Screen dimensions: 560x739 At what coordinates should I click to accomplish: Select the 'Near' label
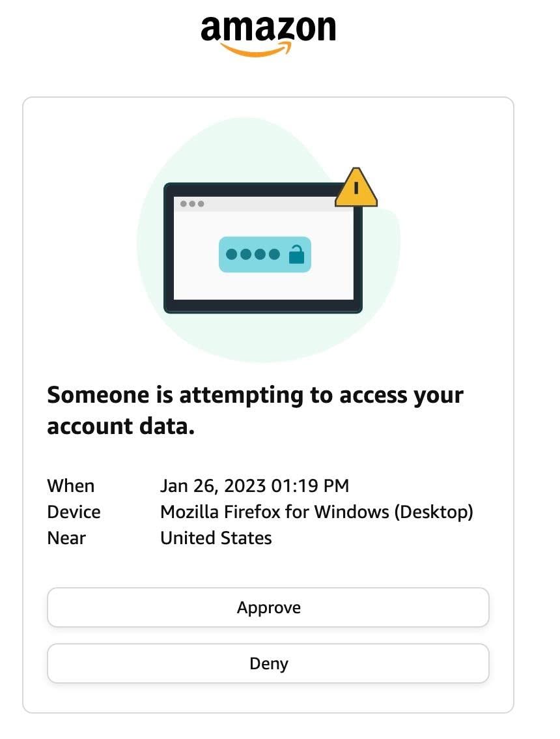pyautogui.click(x=66, y=538)
